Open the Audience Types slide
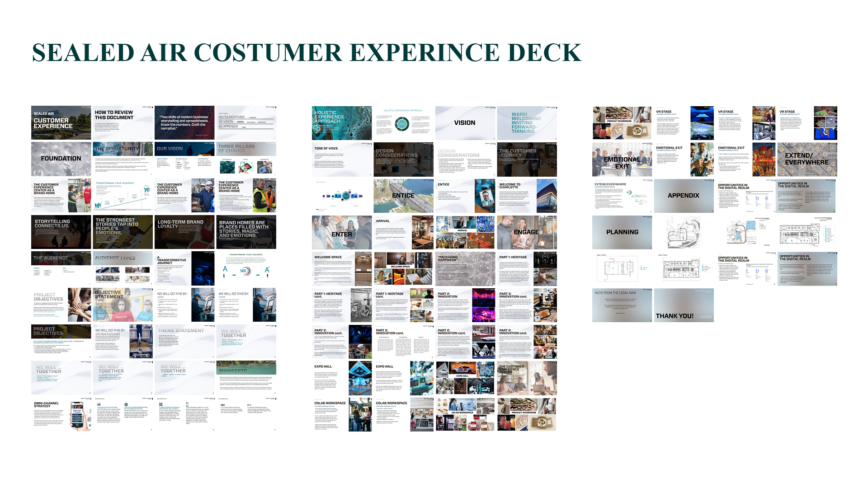The height and width of the screenshot is (488, 868). 123,269
